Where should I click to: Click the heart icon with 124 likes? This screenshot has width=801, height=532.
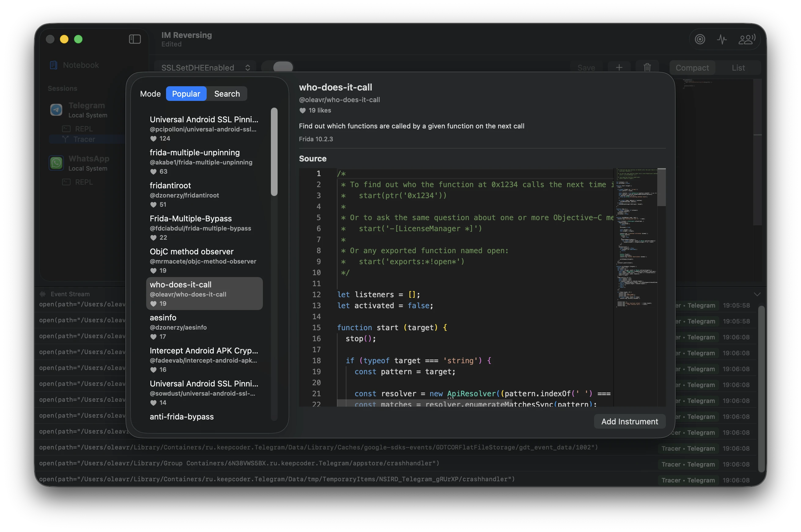[153, 139]
